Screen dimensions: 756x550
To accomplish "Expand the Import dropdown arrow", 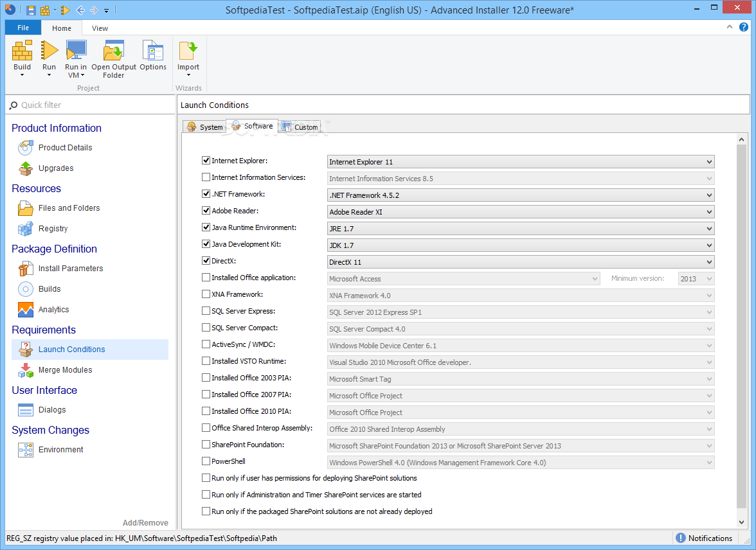I will pos(188,75).
